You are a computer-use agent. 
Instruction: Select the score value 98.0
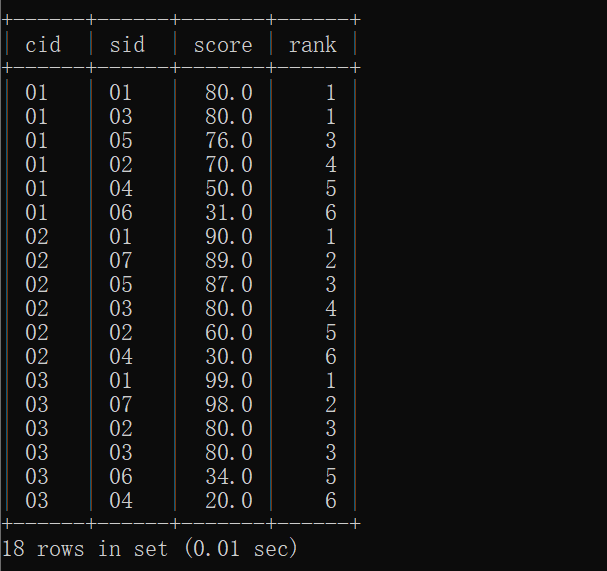click(x=229, y=405)
